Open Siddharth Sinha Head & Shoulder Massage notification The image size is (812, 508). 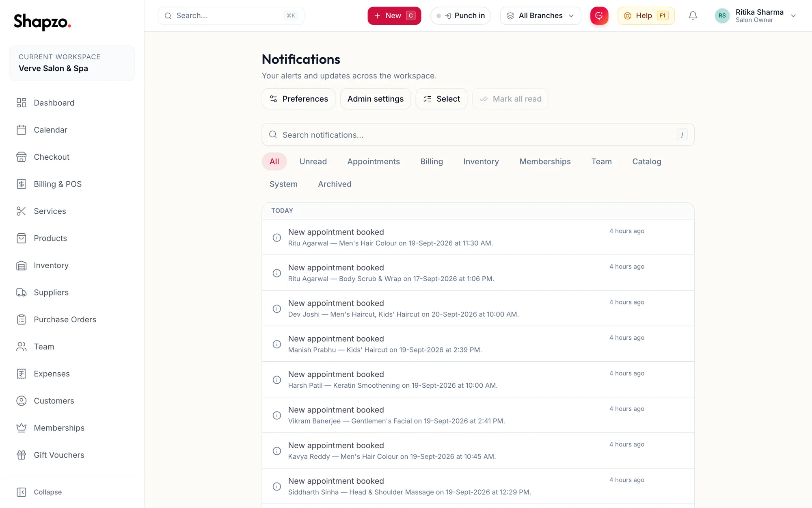478,486
